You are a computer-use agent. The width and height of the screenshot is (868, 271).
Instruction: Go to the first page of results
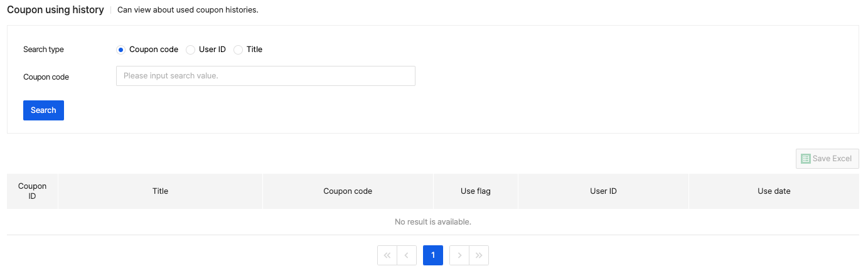tap(387, 255)
